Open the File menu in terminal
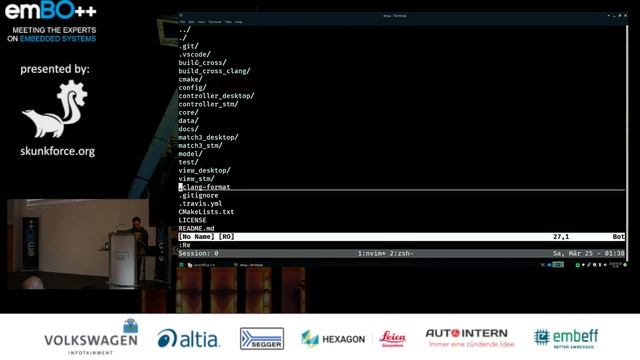 [x=182, y=22]
